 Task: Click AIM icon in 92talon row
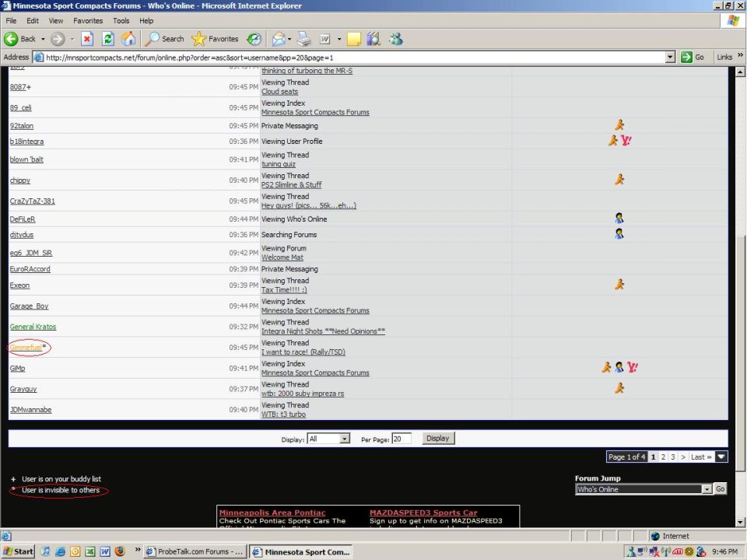tap(619, 125)
